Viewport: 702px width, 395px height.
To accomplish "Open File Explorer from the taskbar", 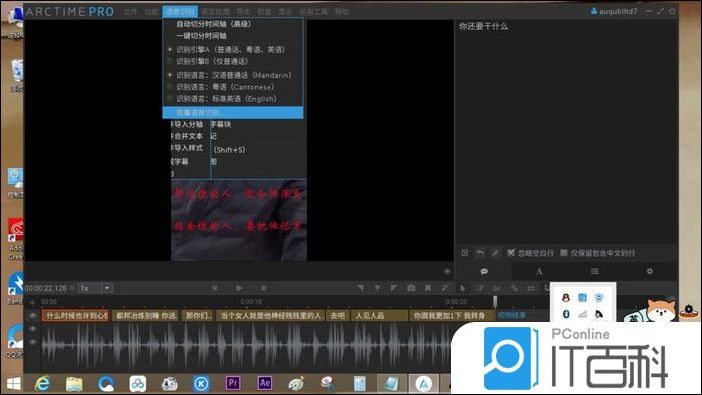I will coord(74,384).
